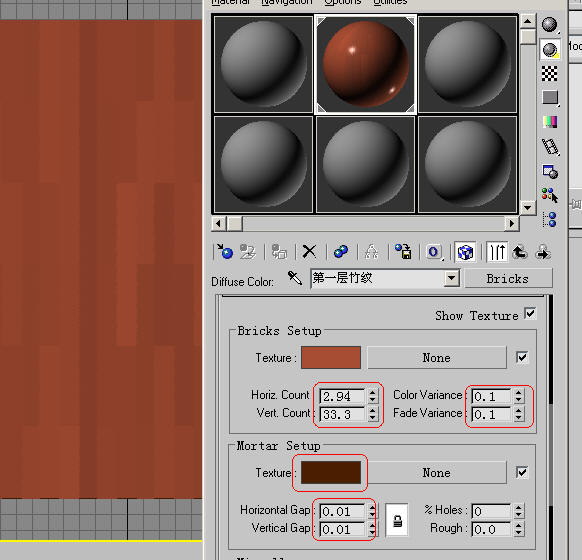Image resolution: width=582 pixels, height=560 pixels.
Task: Click sample slots scroll up arrow
Action: point(527,21)
